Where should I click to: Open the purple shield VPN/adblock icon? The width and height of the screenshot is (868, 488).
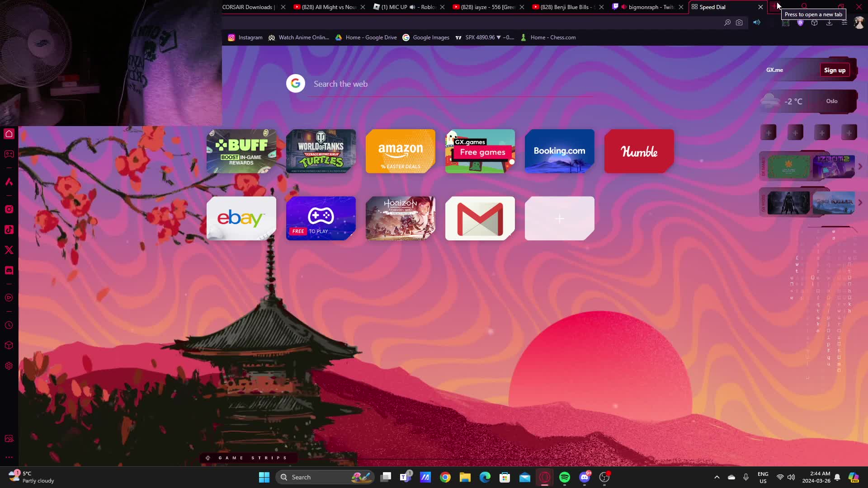[800, 22]
